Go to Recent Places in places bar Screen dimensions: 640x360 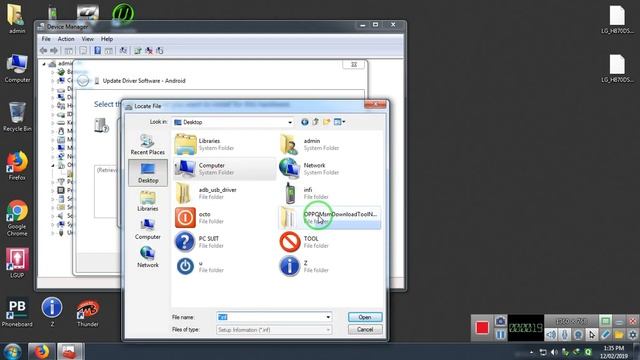click(148, 144)
